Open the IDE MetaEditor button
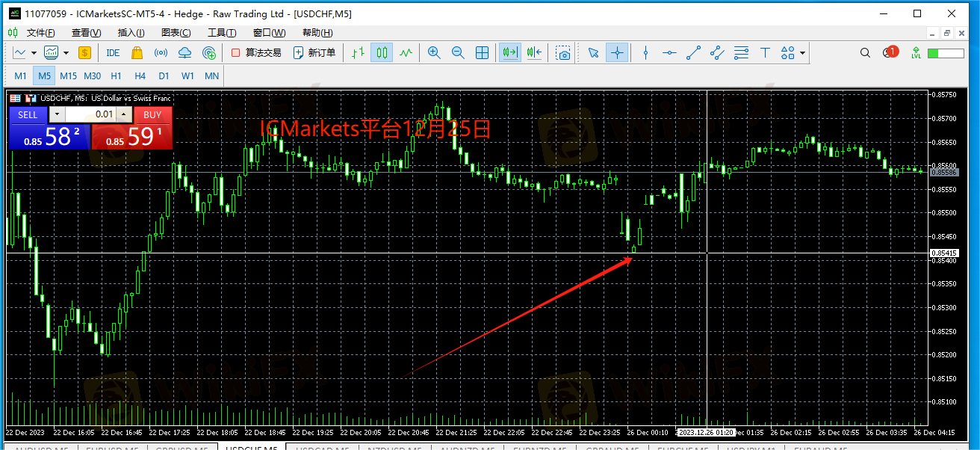The width and height of the screenshot is (980, 450). (113, 52)
